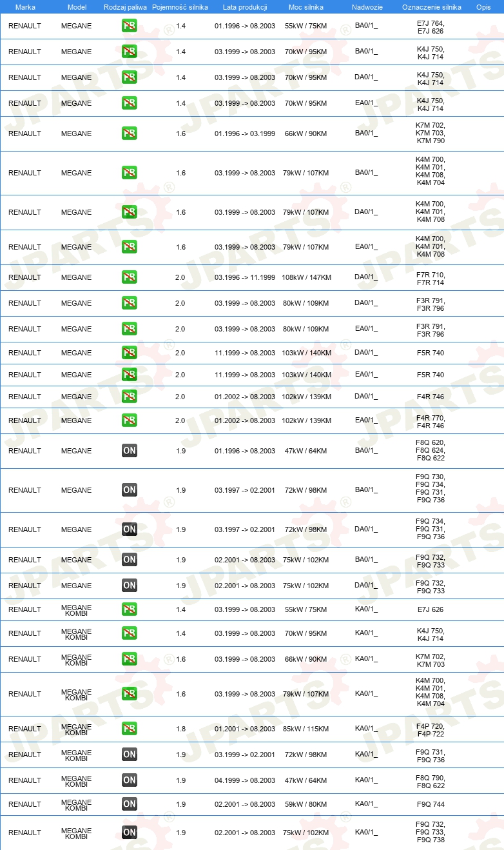Select the '59kW / 80KM' power cell
This screenshot has width=504, height=850.
pyautogui.click(x=306, y=804)
